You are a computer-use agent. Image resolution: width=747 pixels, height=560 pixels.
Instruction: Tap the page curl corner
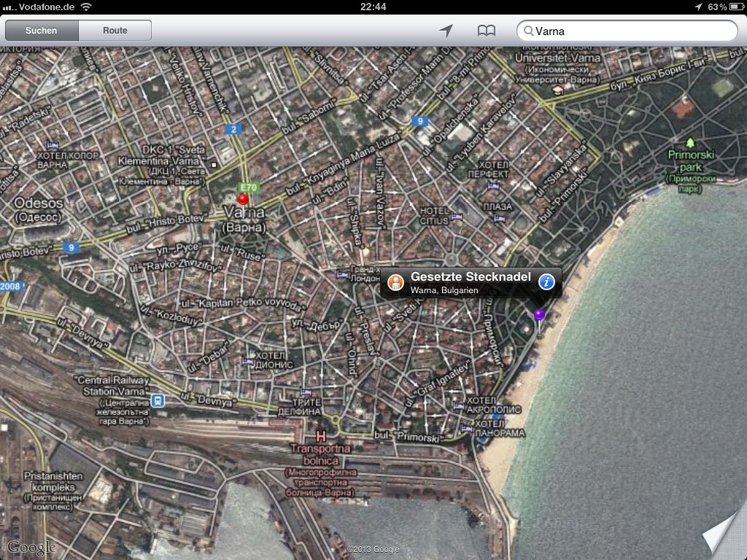(x=724, y=536)
